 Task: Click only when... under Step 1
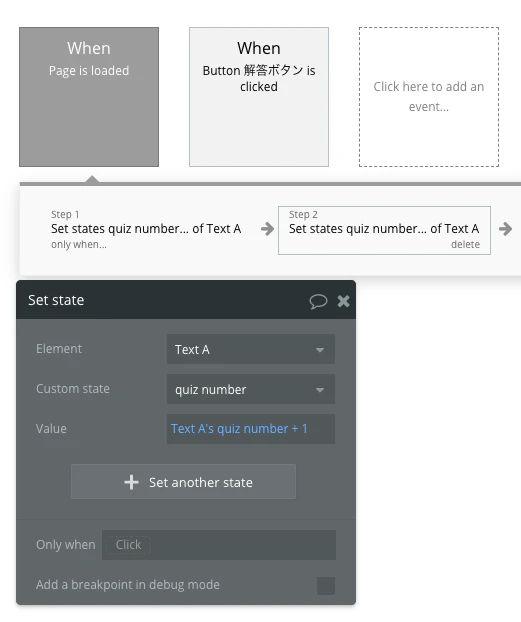tap(79, 244)
